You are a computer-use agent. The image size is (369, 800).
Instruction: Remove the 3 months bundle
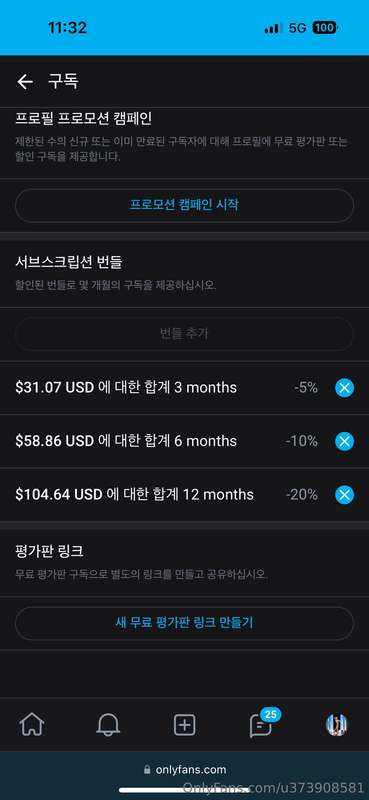pyautogui.click(x=345, y=388)
